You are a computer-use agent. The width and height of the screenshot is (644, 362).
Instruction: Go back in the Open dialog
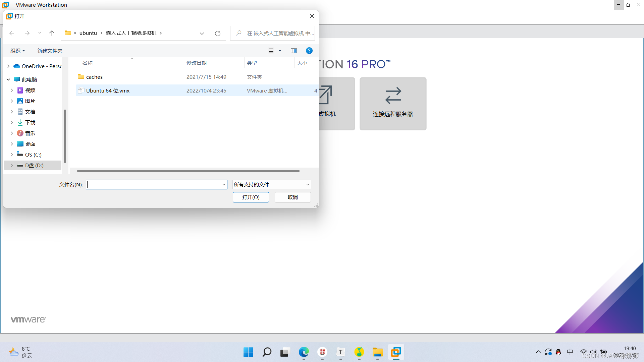click(x=12, y=33)
